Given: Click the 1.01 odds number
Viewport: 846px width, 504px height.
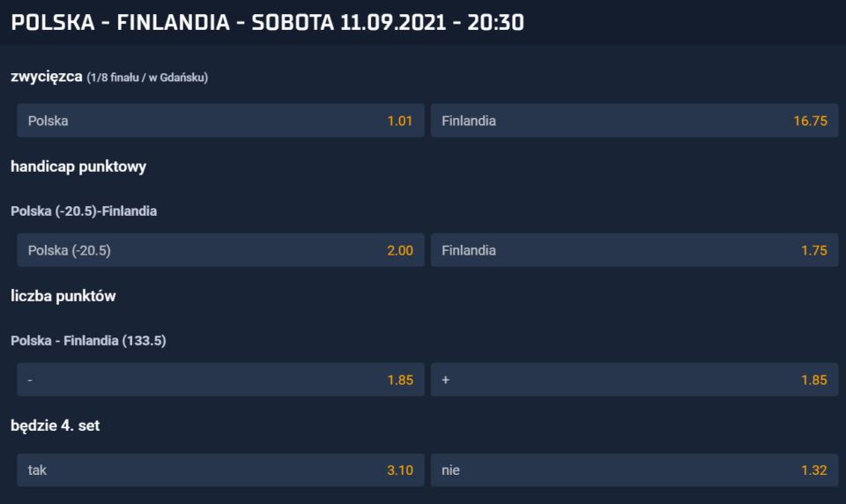Looking at the screenshot, I should (x=400, y=121).
